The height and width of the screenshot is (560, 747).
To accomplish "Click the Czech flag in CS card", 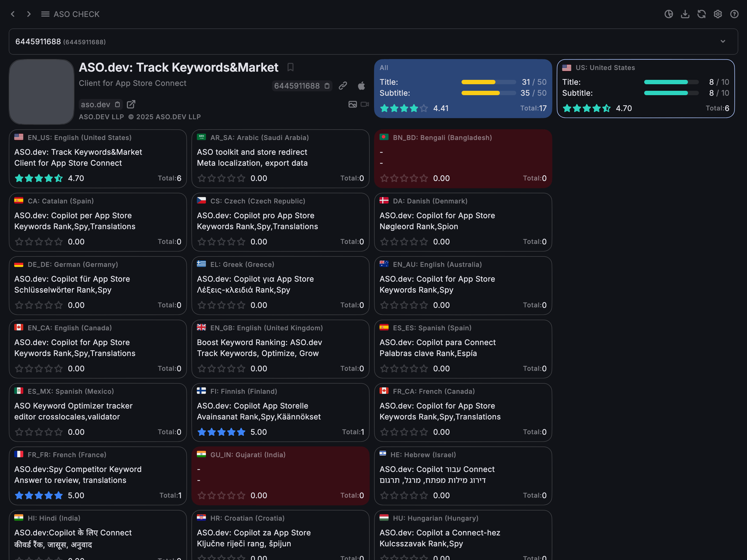I will click(x=202, y=201).
